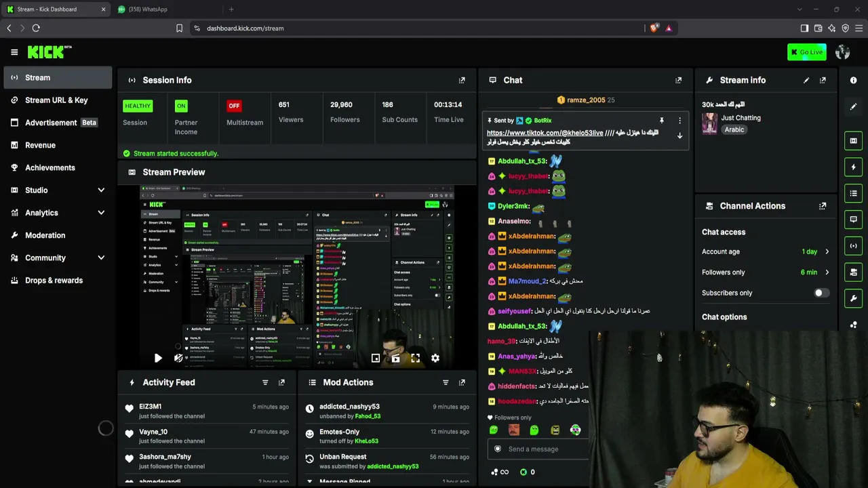Toggle Subscribers only chat mode
The height and width of the screenshot is (488, 868).
click(821, 293)
